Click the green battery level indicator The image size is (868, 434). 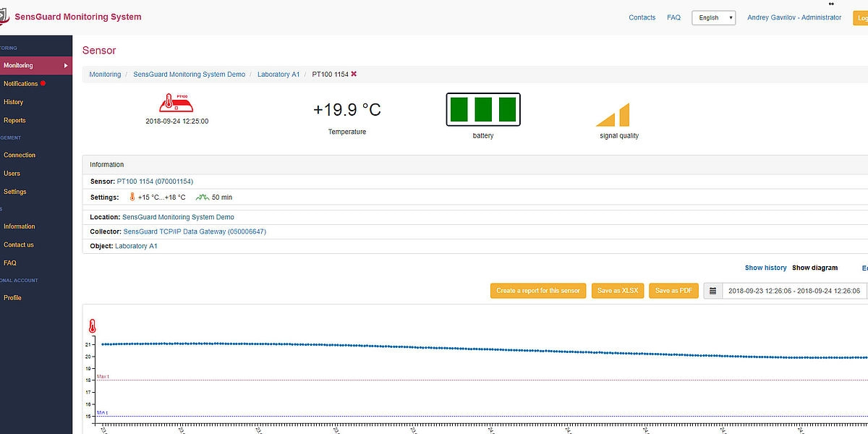pos(482,110)
